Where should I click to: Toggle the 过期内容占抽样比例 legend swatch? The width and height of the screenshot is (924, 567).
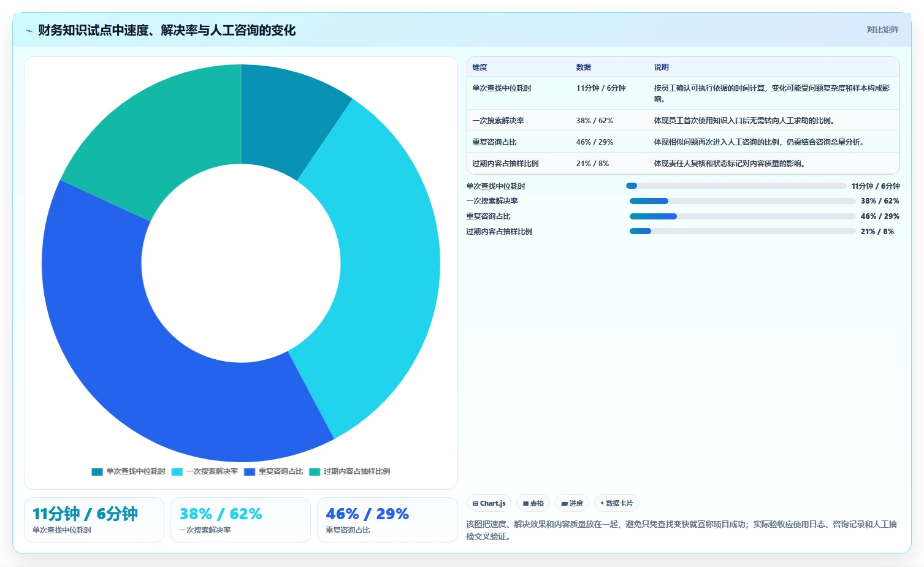click(315, 471)
